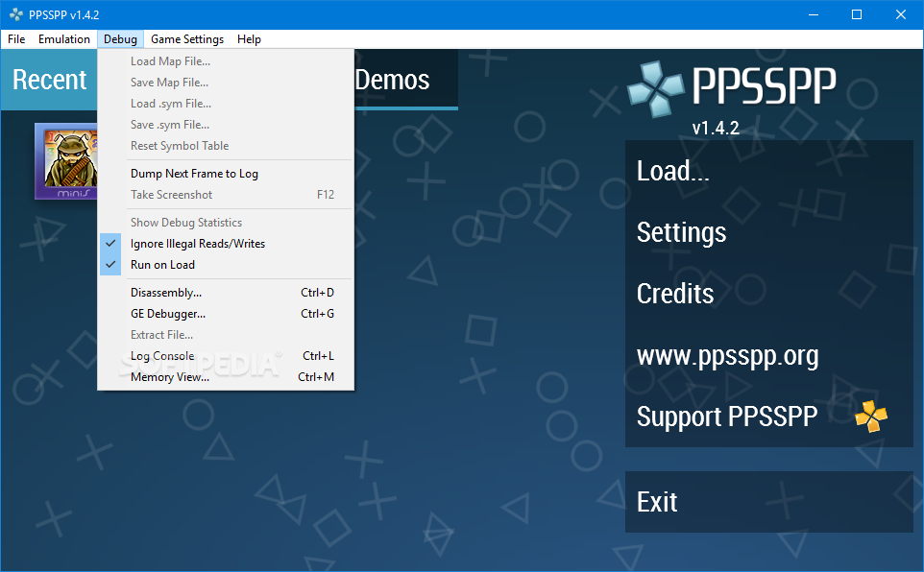Click the v1.4.2 version text
Viewport: 924px width, 572px height.
click(x=716, y=128)
